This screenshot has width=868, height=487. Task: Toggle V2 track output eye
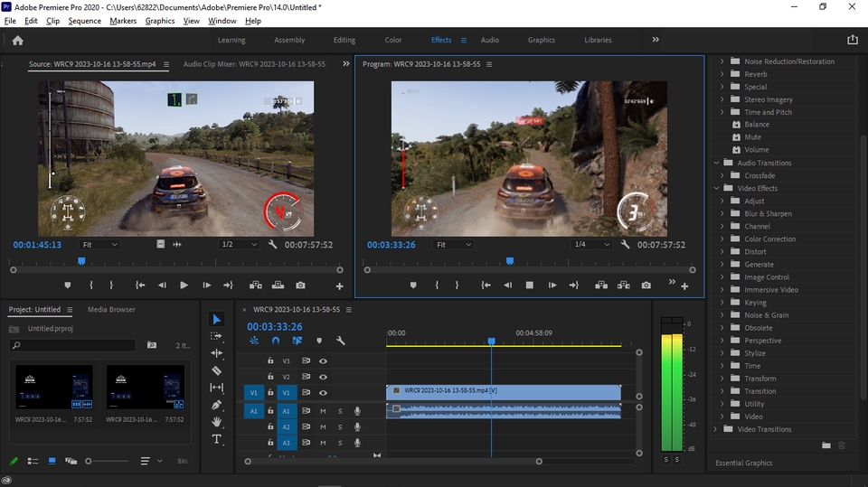(324, 377)
